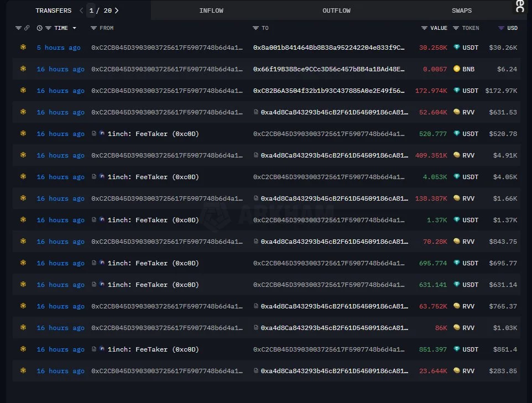Click the contract icon in the 409.351K RVV row

click(256, 155)
